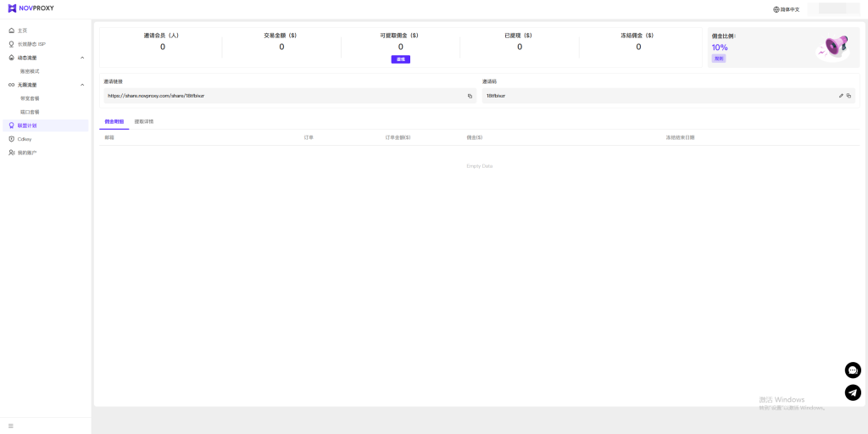868x434 pixels.
Task: Switch to the 提取详情 tab
Action: (144, 122)
